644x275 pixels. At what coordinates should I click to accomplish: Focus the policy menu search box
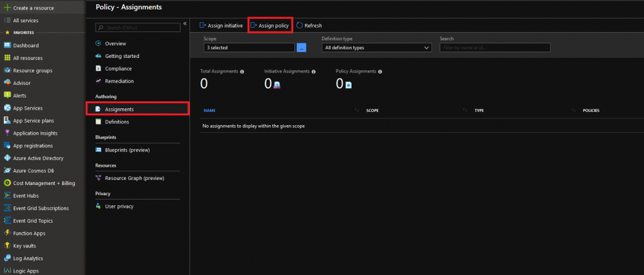point(138,28)
